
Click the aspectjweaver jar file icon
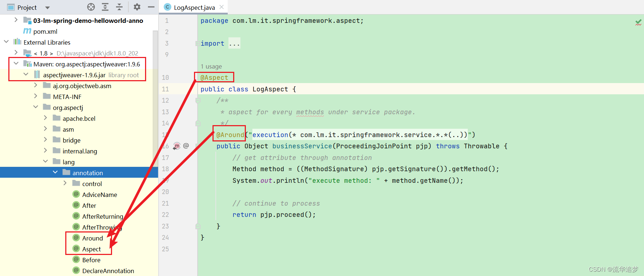pyautogui.click(x=37, y=74)
